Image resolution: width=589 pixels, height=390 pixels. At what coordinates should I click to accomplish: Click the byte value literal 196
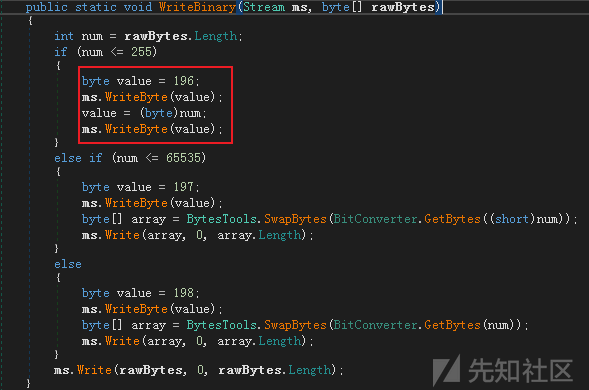184,81
